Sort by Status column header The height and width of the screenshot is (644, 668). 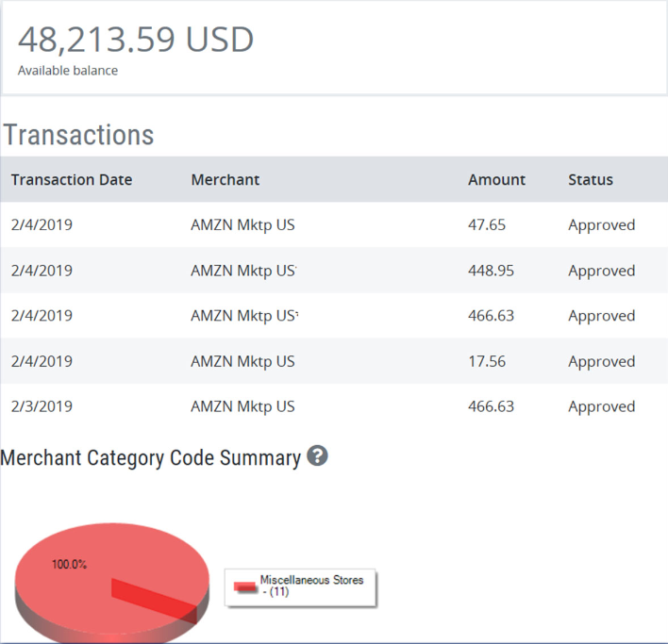coord(590,179)
